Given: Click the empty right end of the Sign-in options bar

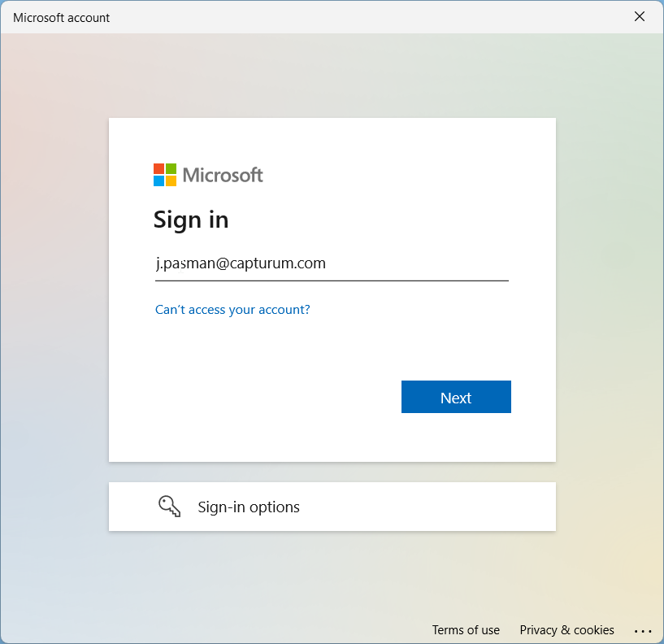Looking at the screenshot, I should point(504,507).
